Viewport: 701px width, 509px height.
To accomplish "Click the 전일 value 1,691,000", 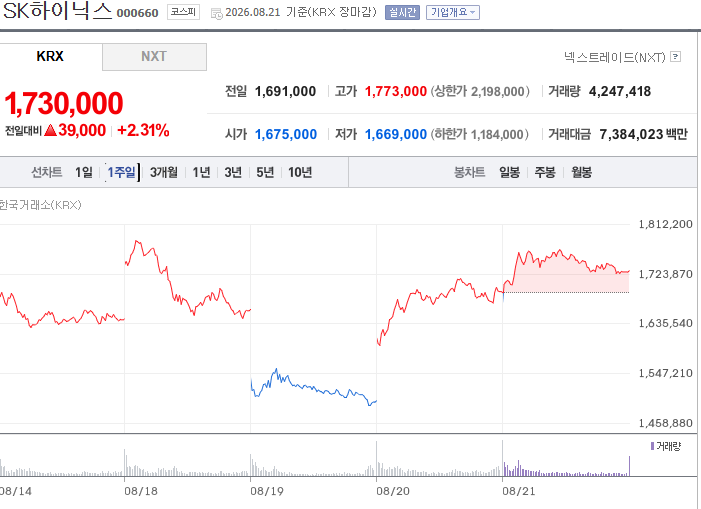I will (x=285, y=92).
